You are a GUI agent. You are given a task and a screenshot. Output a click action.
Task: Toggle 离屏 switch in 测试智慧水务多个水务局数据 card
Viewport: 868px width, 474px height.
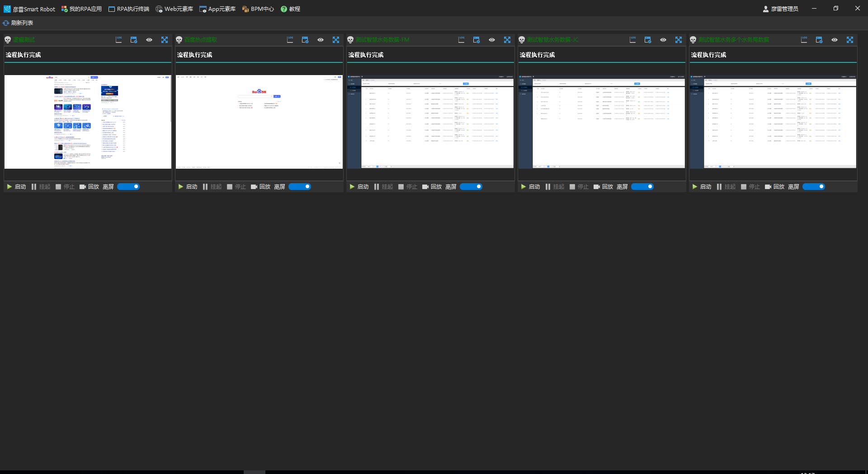pyautogui.click(x=814, y=187)
